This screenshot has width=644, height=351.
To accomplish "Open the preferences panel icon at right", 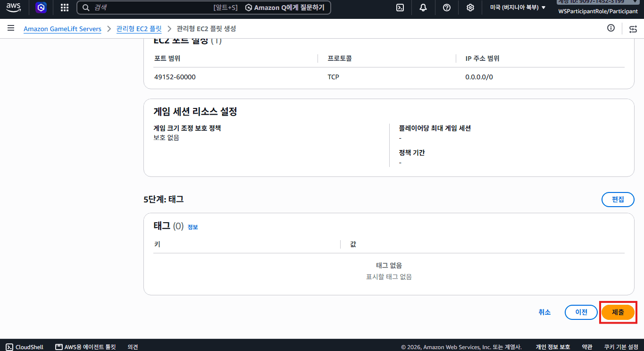I will (x=633, y=29).
